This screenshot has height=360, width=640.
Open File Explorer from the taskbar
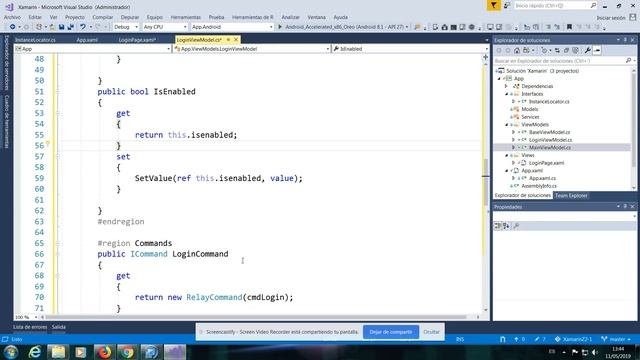[x=58, y=352]
